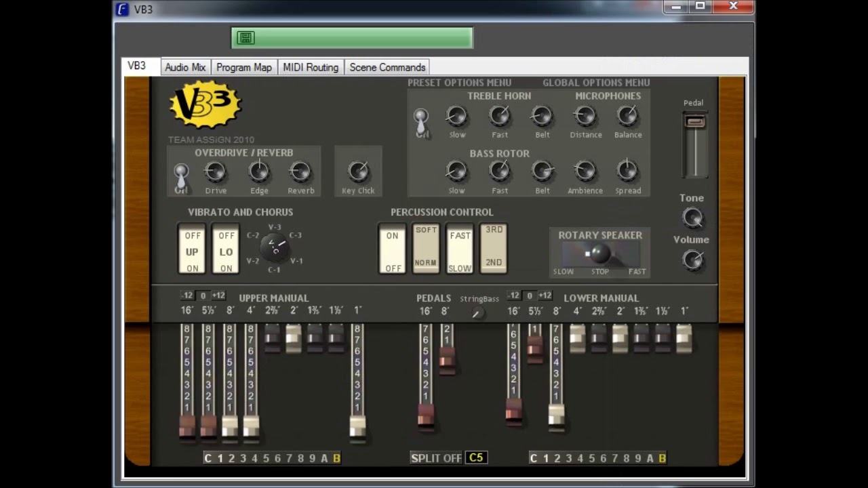
Task: Adjust Treble Horn Belt knob
Action: point(542,116)
